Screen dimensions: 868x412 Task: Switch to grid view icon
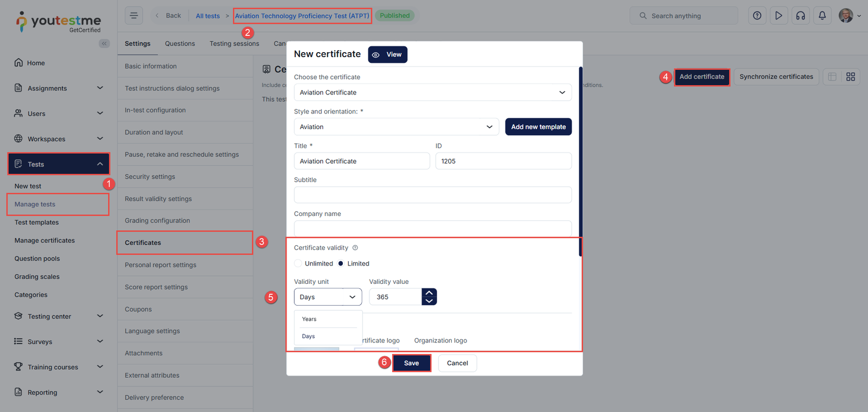point(850,77)
